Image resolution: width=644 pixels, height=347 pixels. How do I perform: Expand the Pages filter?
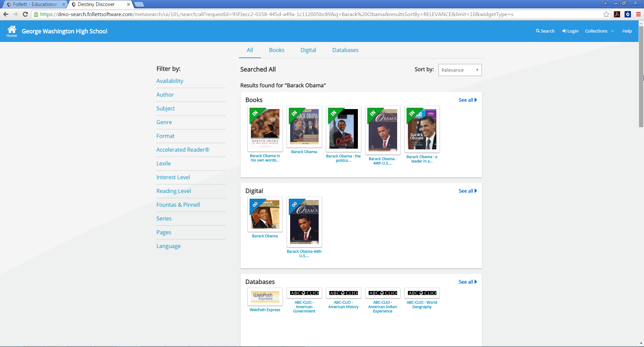pyautogui.click(x=164, y=232)
